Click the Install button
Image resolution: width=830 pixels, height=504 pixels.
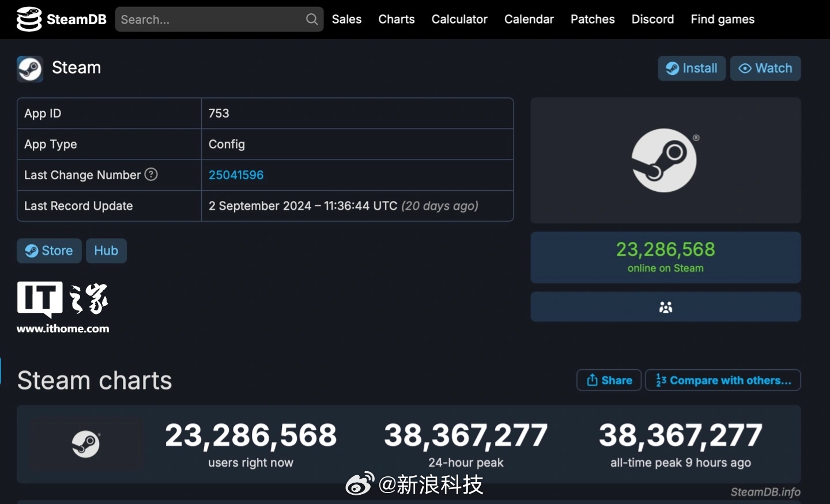(692, 68)
